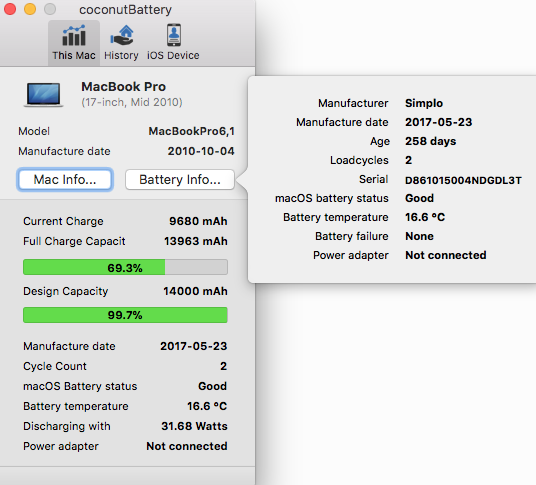The width and height of the screenshot is (536, 485).
Task: Click the coconutBattery window title
Action: pyautogui.click(x=125, y=10)
